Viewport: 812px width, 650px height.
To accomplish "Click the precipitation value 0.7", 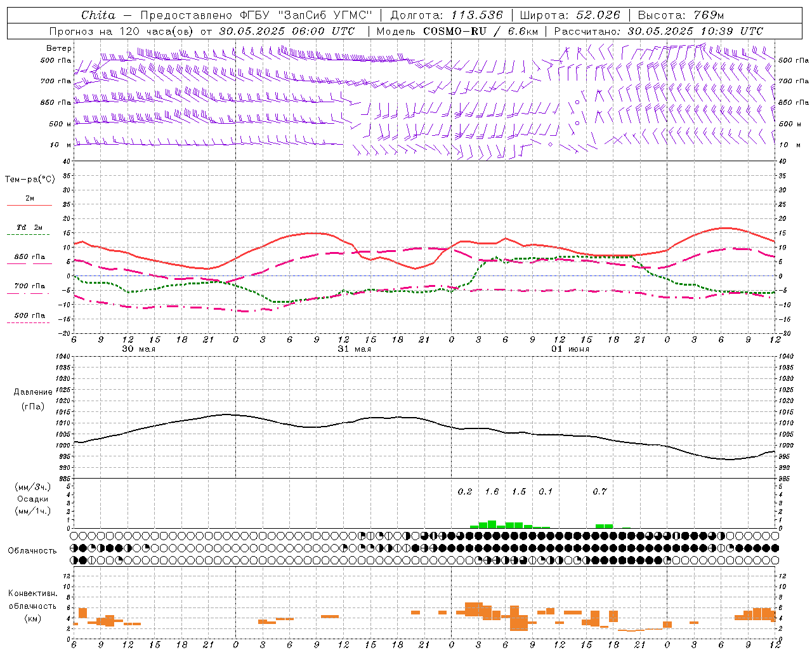I will tap(599, 491).
